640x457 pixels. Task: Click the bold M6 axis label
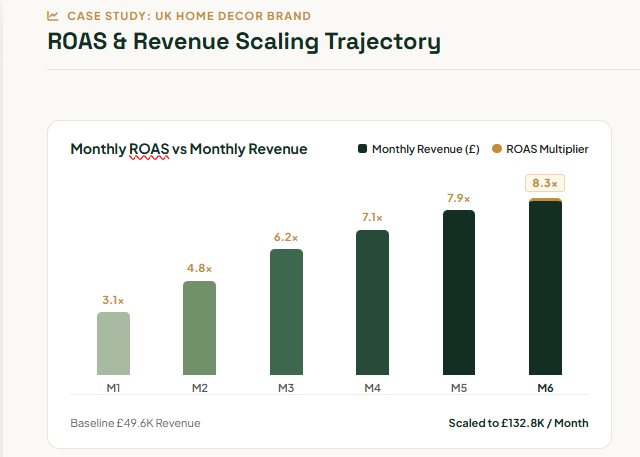pyautogui.click(x=545, y=388)
